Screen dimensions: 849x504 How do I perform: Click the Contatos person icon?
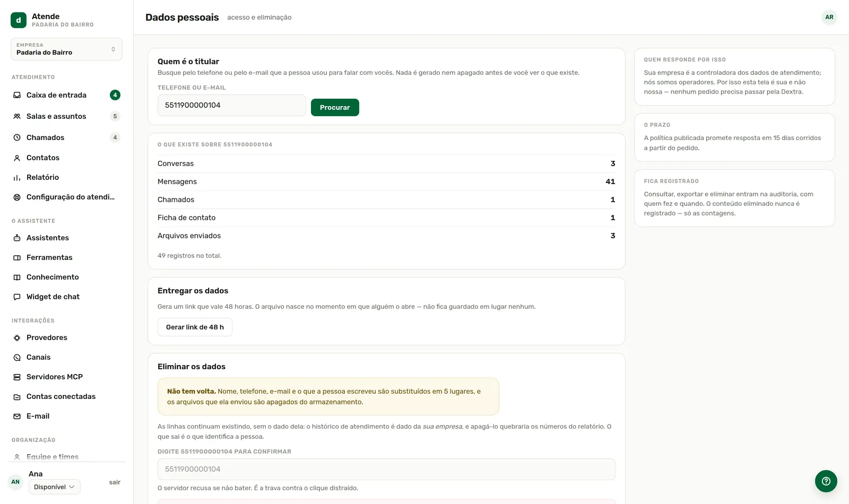click(x=17, y=158)
